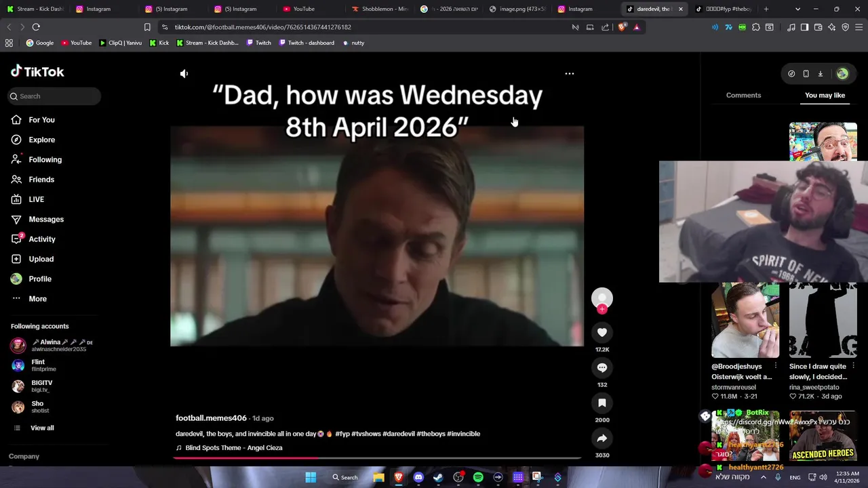Open Brave Shields lion icon

[622, 27]
